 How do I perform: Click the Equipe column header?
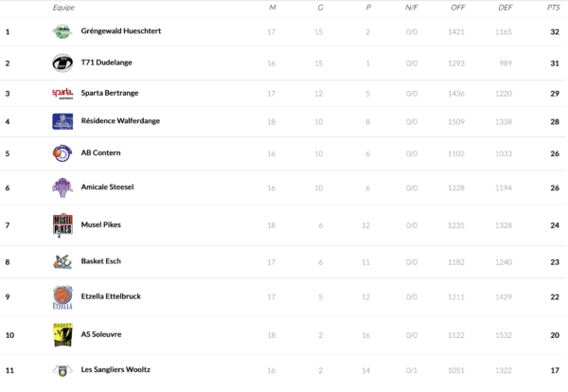click(64, 8)
